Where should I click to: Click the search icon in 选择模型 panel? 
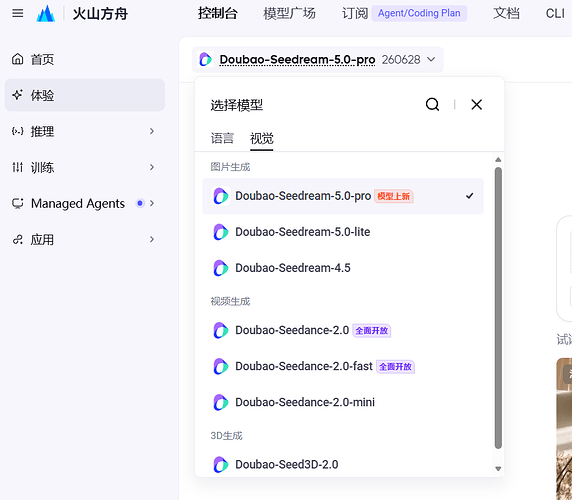coord(433,105)
